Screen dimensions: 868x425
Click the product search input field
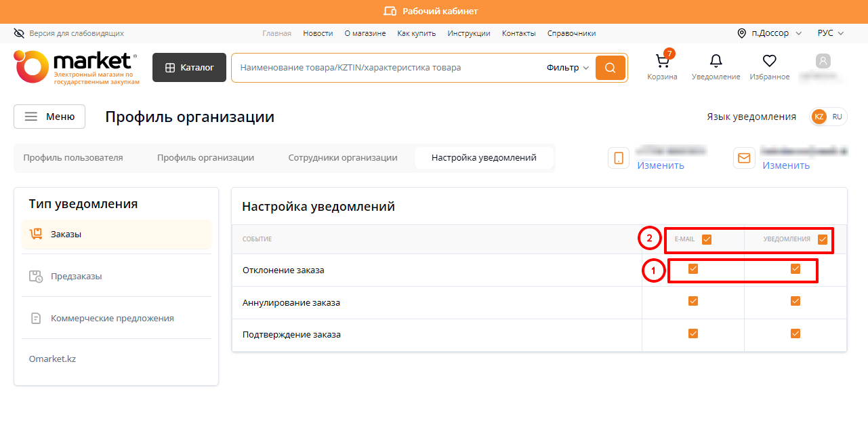pyautogui.click(x=386, y=68)
